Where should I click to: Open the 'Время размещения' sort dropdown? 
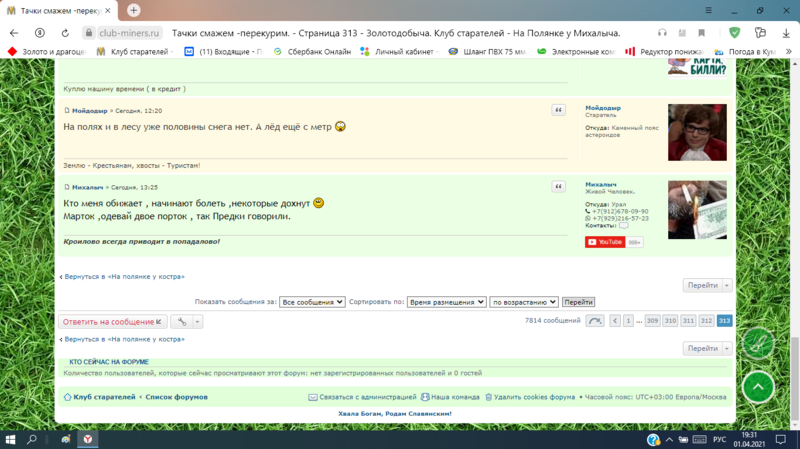point(446,302)
